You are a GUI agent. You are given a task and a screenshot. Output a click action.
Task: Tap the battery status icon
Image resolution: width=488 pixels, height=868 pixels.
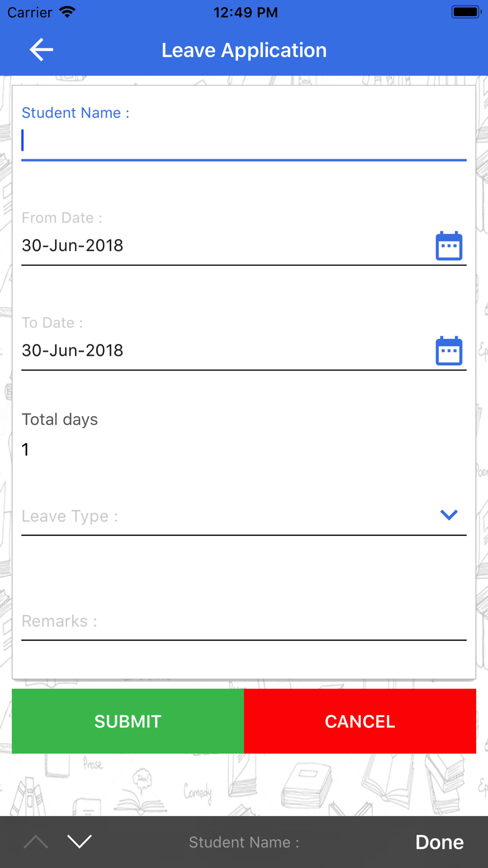pyautogui.click(x=467, y=12)
